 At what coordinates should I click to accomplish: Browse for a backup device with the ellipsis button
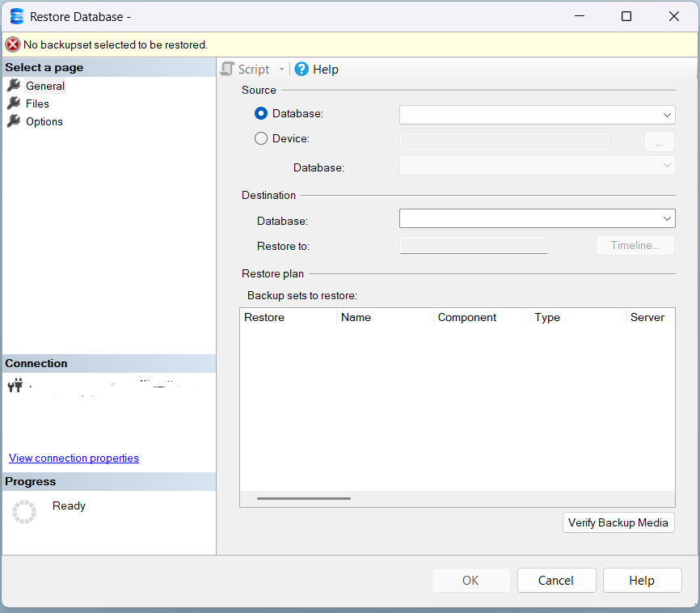coord(659,141)
